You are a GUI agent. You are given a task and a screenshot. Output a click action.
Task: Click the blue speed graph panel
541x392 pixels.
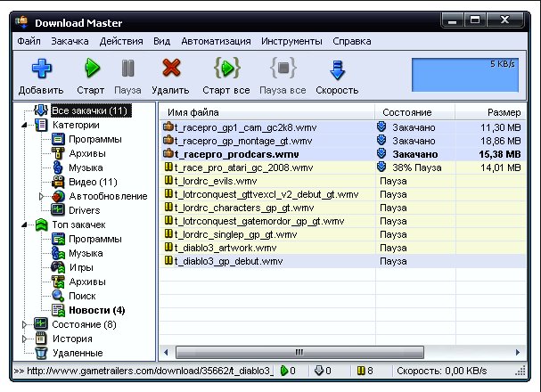click(x=465, y=75)
